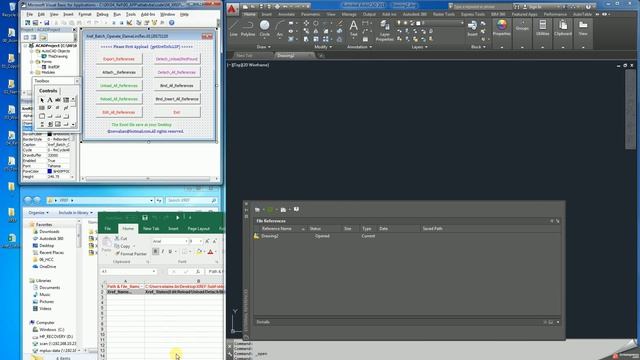Open the layer name dropdown list
The height and width of the screenshot is (360, 640).
462,23
